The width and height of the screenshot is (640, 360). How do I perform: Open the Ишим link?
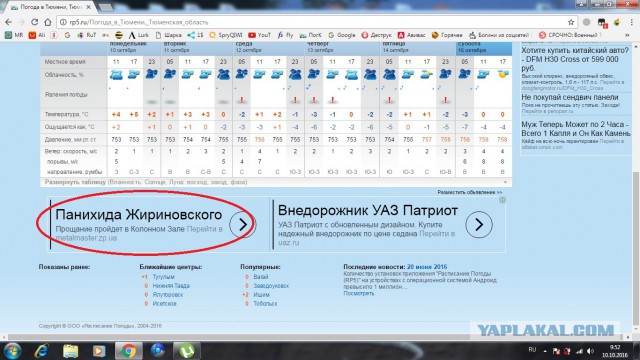coord(261,295)
